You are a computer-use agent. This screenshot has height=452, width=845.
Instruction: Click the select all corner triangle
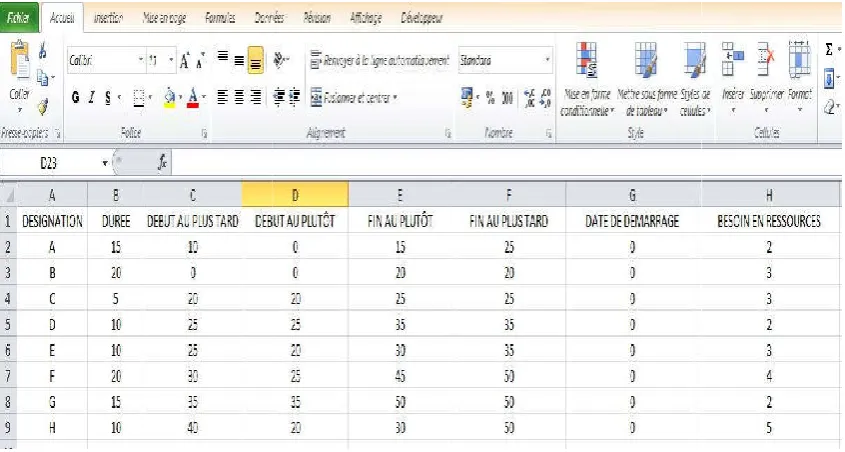pyautogui.click(x=9, y=195)
